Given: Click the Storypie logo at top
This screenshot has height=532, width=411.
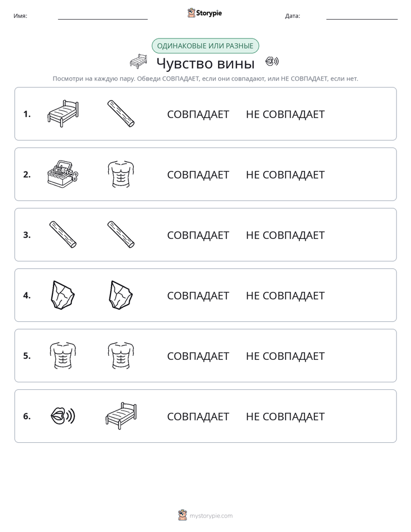Looking at the screenshot, I should 204,13.
